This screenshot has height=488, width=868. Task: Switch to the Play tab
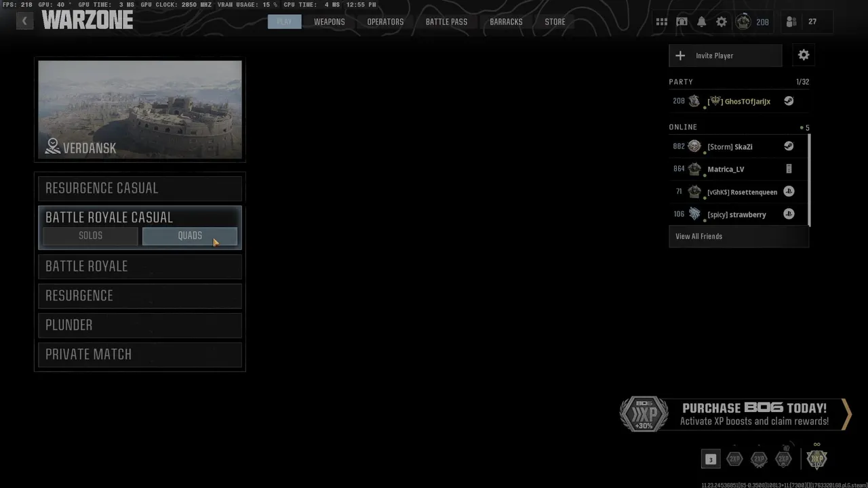(284, 22)
